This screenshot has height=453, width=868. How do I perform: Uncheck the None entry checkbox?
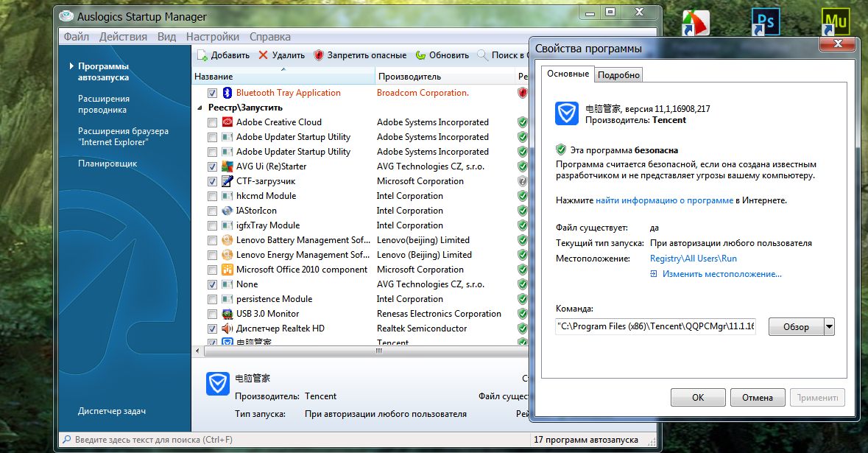coord(212,284)
